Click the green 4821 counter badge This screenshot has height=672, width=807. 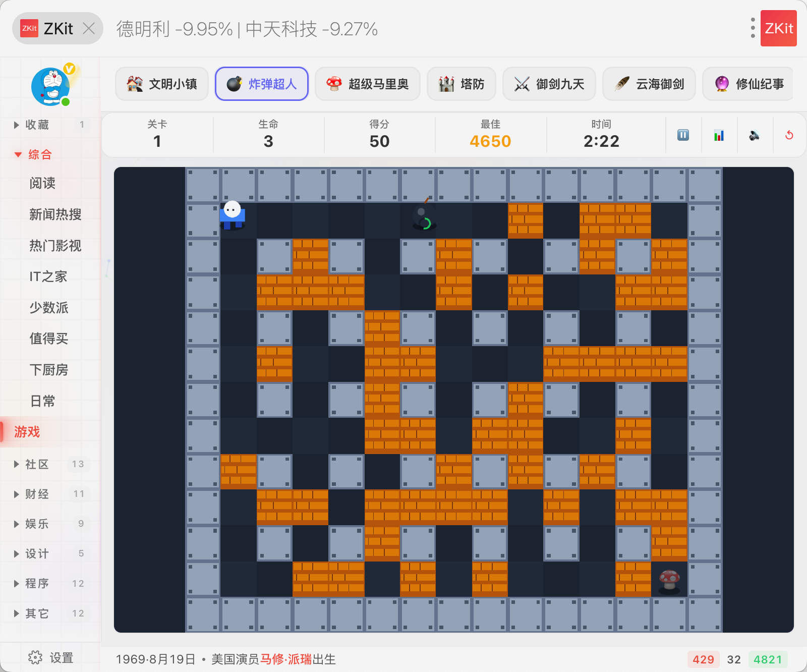[768, 659]
